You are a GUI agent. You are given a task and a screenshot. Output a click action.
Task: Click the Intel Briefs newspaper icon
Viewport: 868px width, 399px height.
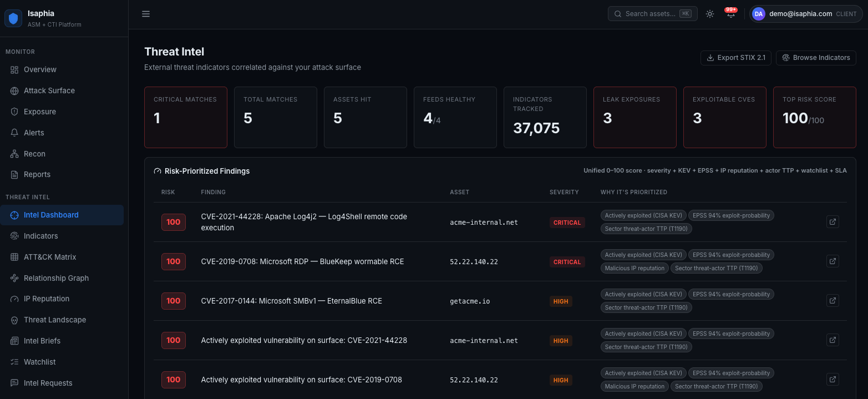point(14,341)
